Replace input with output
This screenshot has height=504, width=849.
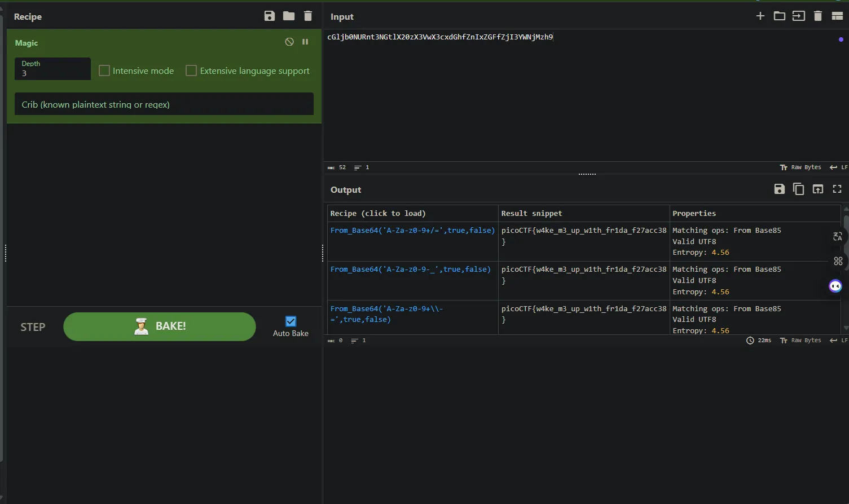(x=818, y=189)
